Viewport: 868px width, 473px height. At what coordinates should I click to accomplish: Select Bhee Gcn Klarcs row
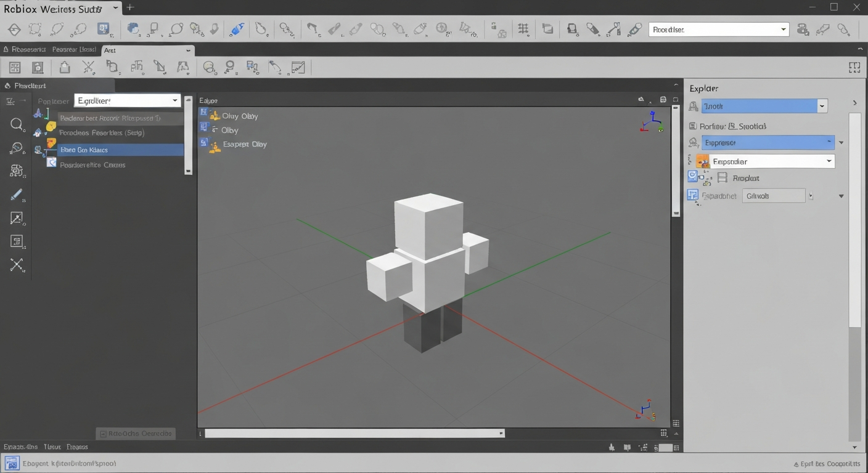click(x=121, y=150)
